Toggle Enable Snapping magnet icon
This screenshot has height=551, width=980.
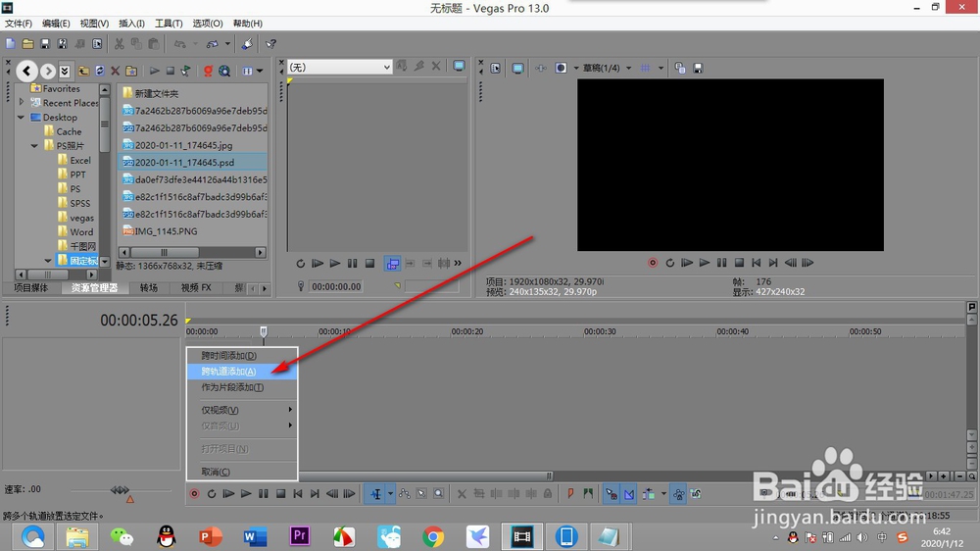point(612,493)
